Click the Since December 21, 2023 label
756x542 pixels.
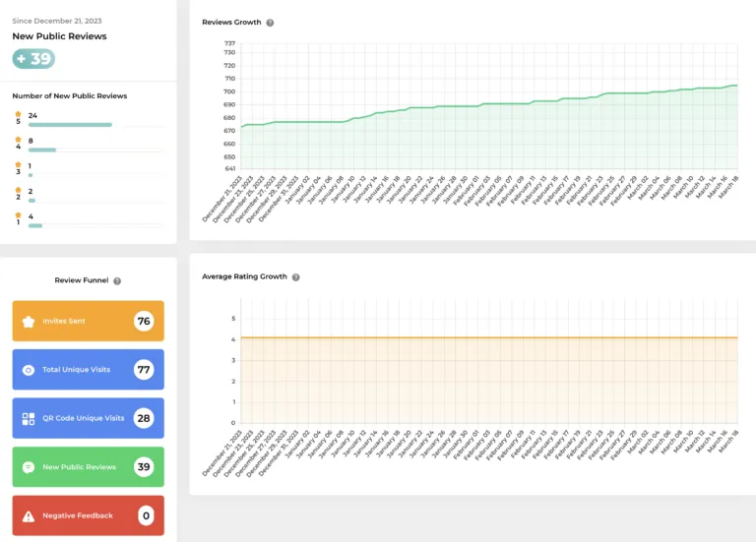click(57, 21)
